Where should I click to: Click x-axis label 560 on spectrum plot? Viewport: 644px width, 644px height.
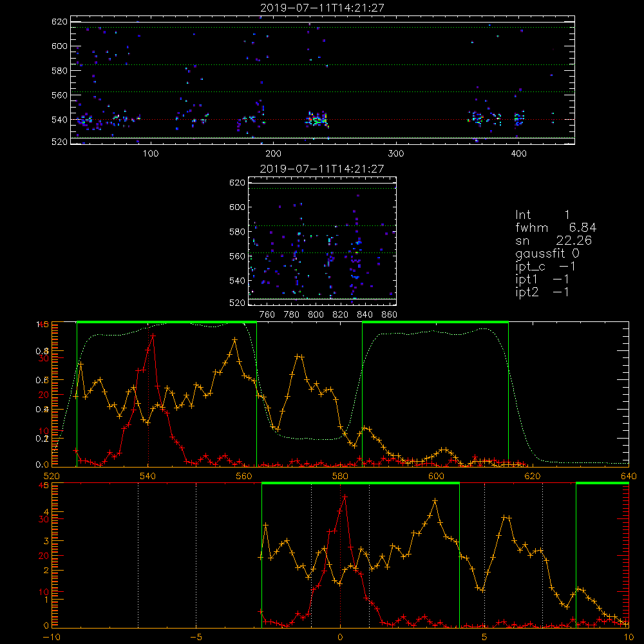click(x=244, y=477)
